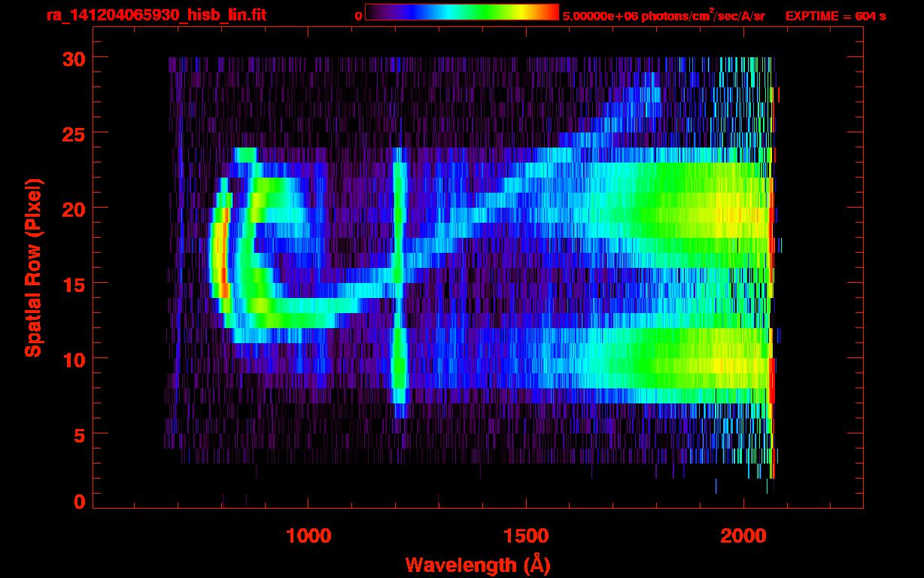
Task: Click the x-axis tick label 1000
Action: 309,536
